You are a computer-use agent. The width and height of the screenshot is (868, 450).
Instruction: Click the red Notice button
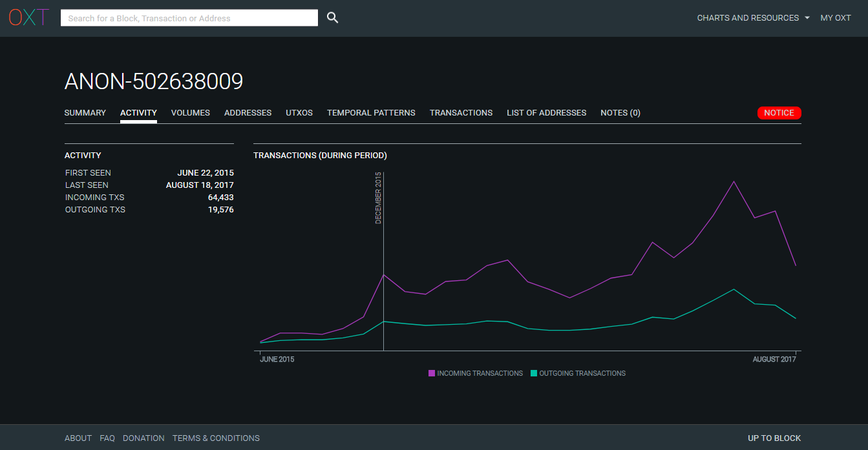(779, 113)
